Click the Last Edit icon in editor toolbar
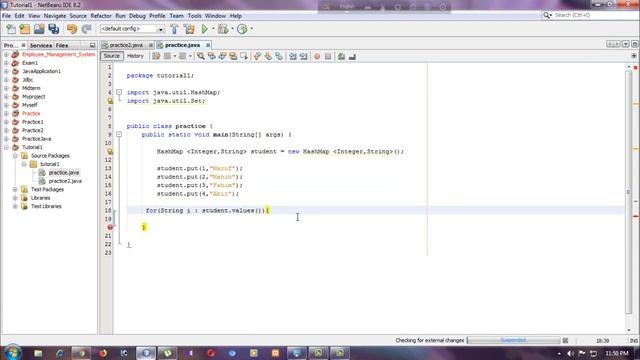 coord(156,56)
